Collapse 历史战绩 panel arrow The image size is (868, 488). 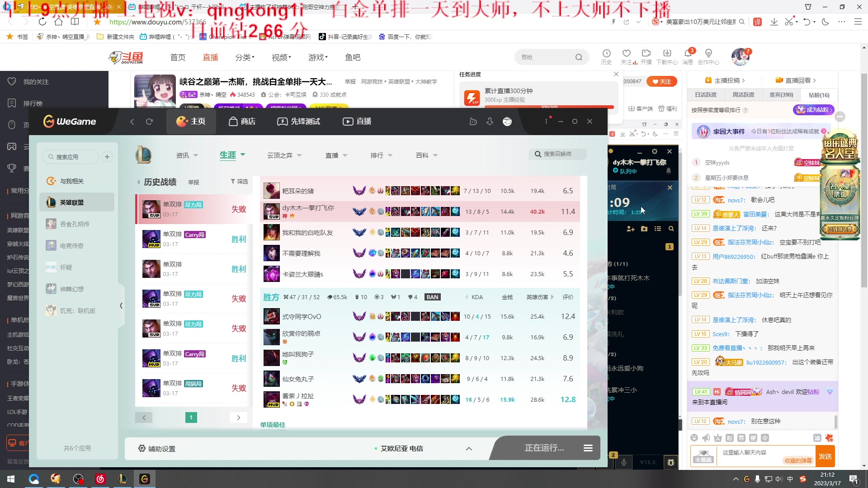tap(138, 182)
